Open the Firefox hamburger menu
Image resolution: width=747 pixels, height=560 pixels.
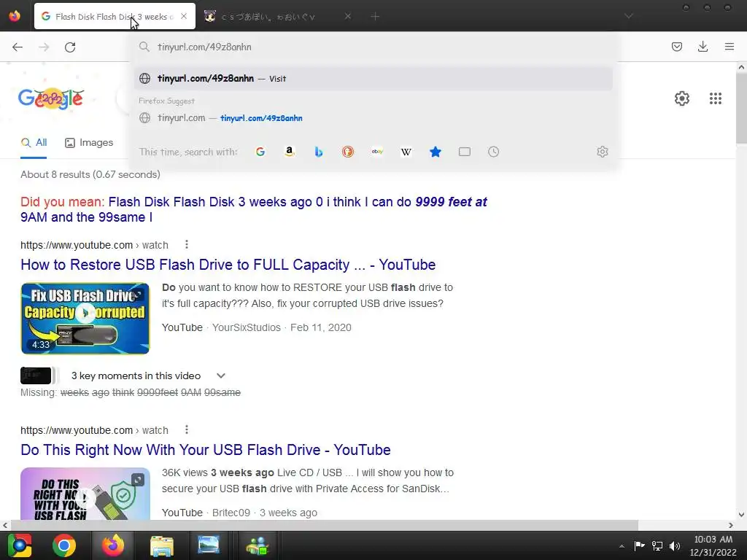[x=729, y=47]
